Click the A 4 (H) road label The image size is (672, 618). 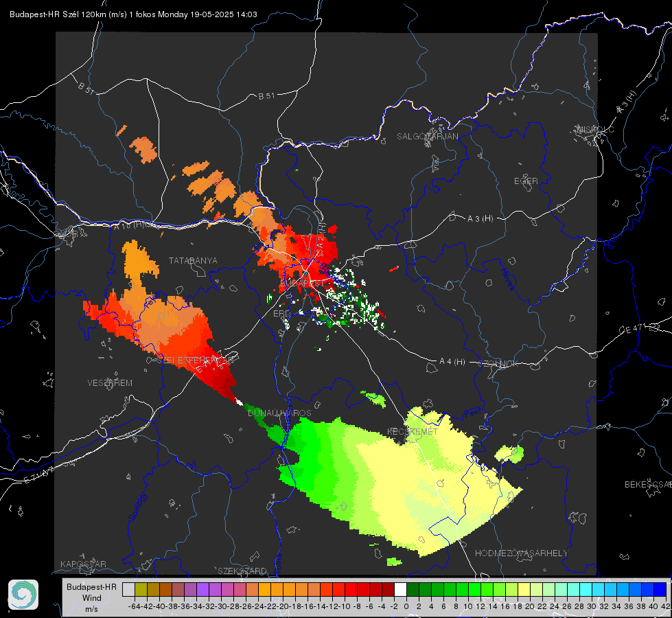point(452,362)
